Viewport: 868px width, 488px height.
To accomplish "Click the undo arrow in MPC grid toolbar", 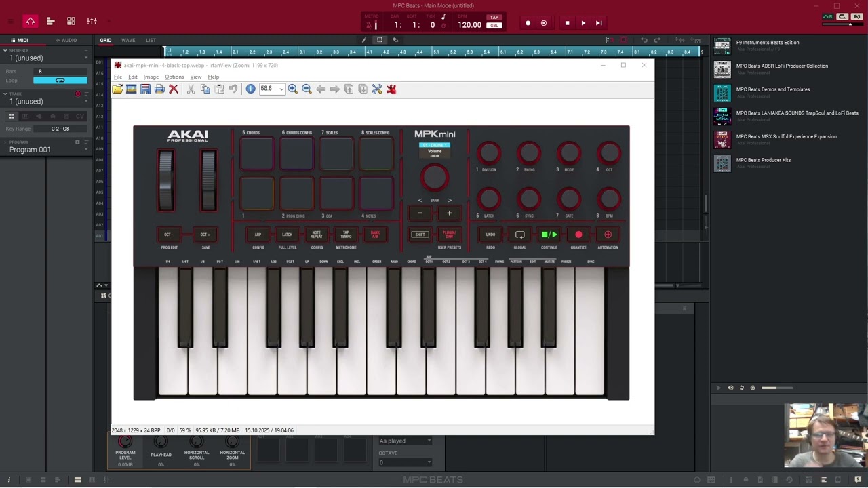I will coord(644,40).
